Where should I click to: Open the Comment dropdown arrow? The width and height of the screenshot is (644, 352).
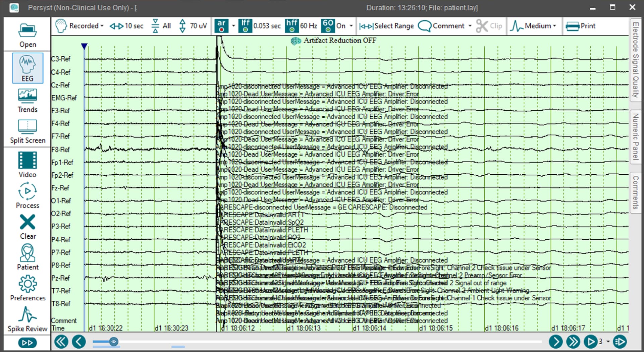click(470, 26)
